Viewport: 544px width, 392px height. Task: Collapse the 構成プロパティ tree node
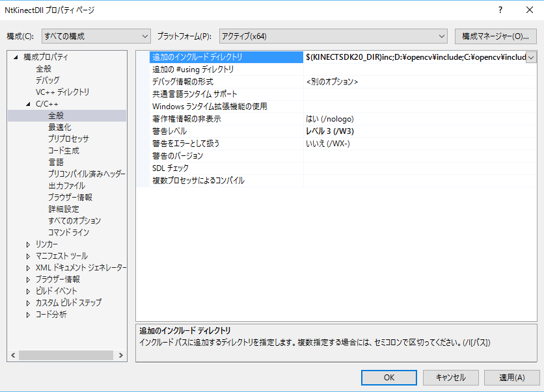16,57
